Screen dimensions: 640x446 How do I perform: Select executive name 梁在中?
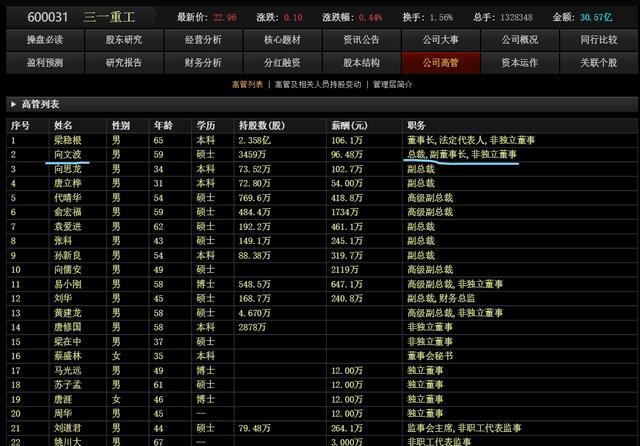pos(68,342)
